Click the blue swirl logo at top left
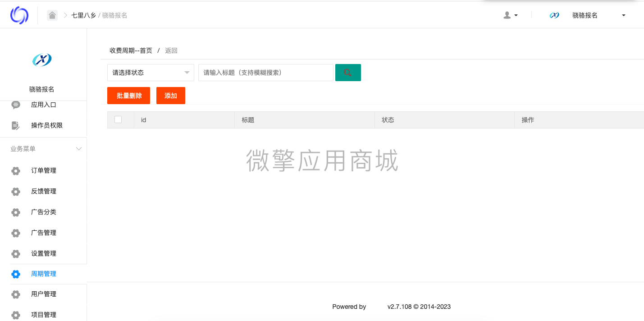Image resolution: width=644 pixels, height=321 pixels. point(19,15)
